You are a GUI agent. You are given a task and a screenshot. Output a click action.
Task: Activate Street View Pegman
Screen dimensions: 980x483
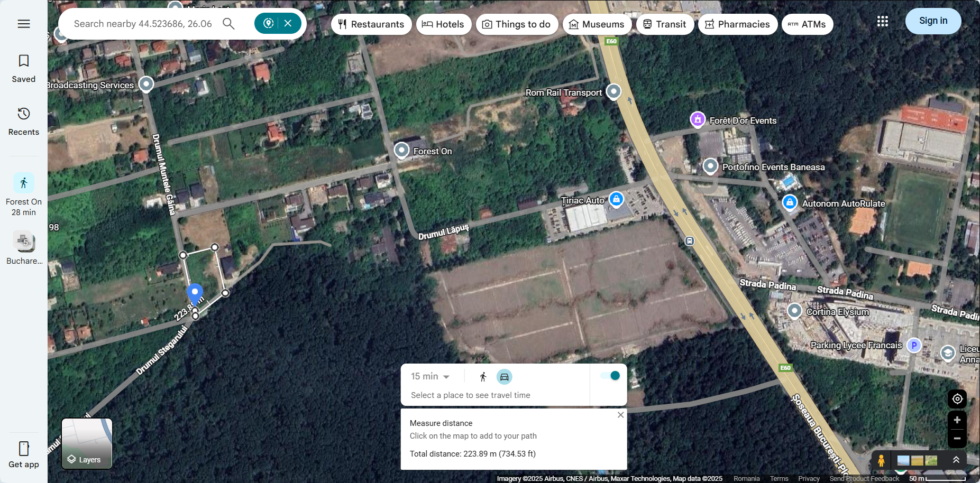(x=881, y=460)
